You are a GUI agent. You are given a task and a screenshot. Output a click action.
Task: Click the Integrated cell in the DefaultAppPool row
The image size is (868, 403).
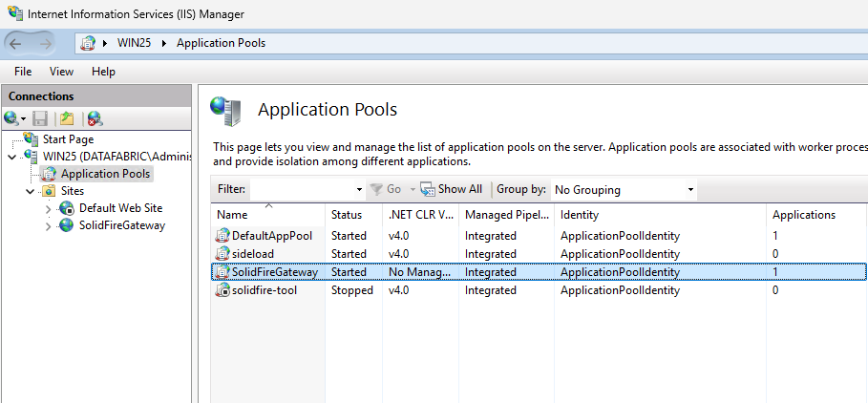tap(491, 236)
